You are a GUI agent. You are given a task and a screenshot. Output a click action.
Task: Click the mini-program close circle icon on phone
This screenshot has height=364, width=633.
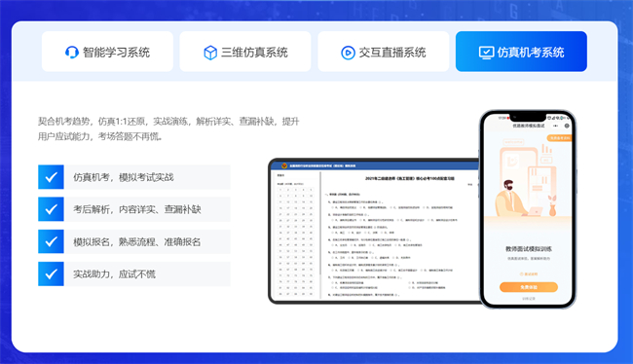(x=567, y=126)
